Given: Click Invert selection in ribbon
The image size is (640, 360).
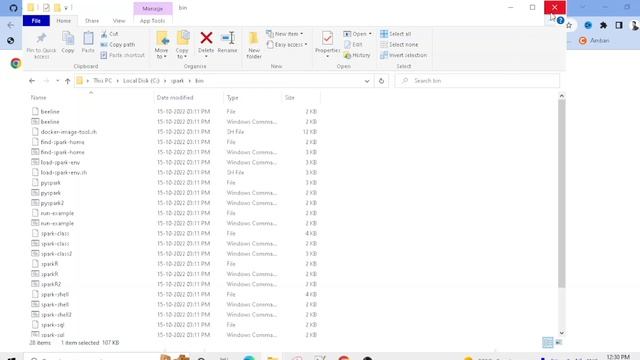Looking at the screenshot, I should click(x=403, y=55).
